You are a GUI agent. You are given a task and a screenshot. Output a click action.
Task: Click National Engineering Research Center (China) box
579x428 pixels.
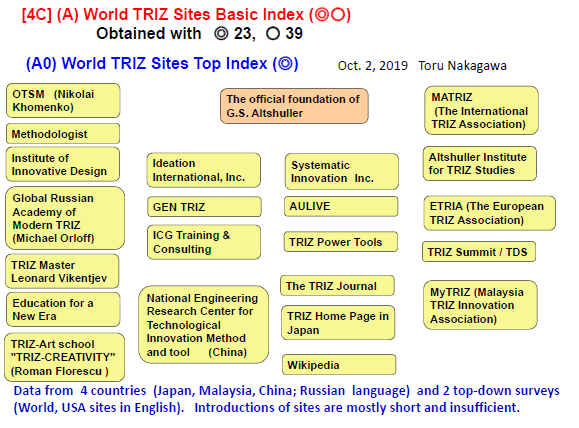click(204, 325)
